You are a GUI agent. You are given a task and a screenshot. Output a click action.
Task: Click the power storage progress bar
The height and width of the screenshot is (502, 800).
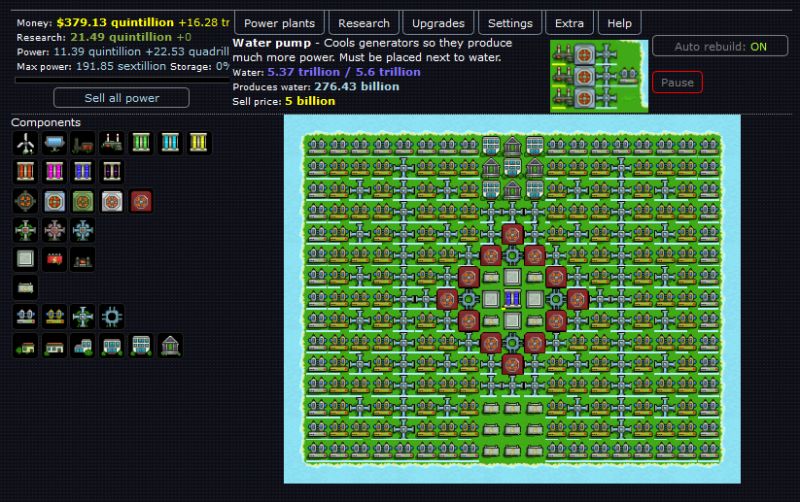(122, 80)
